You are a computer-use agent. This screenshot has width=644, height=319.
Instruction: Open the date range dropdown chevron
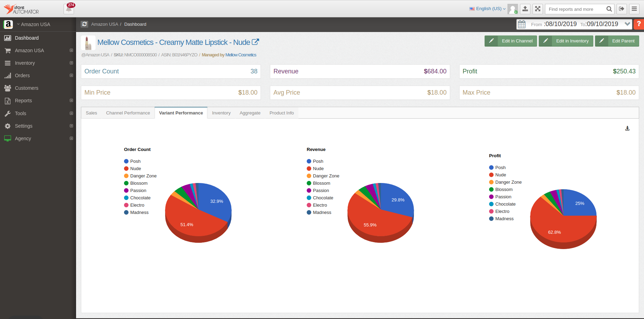[627, 24]
